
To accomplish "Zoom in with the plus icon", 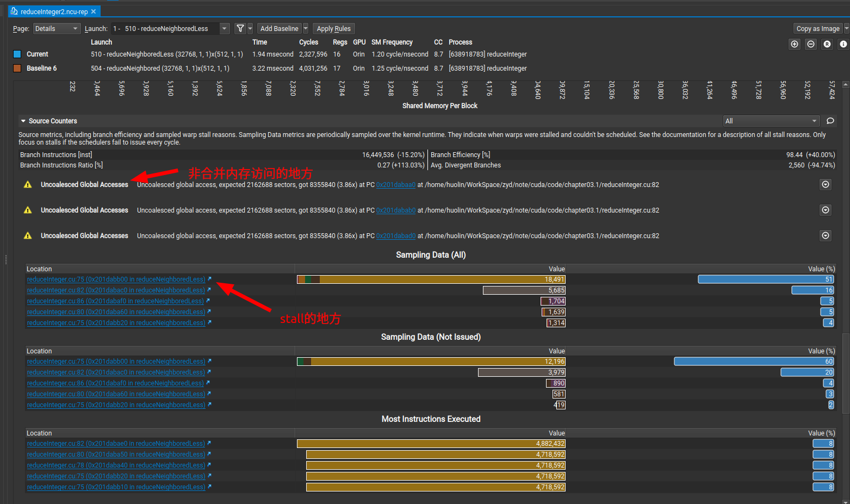I will 795,44.
